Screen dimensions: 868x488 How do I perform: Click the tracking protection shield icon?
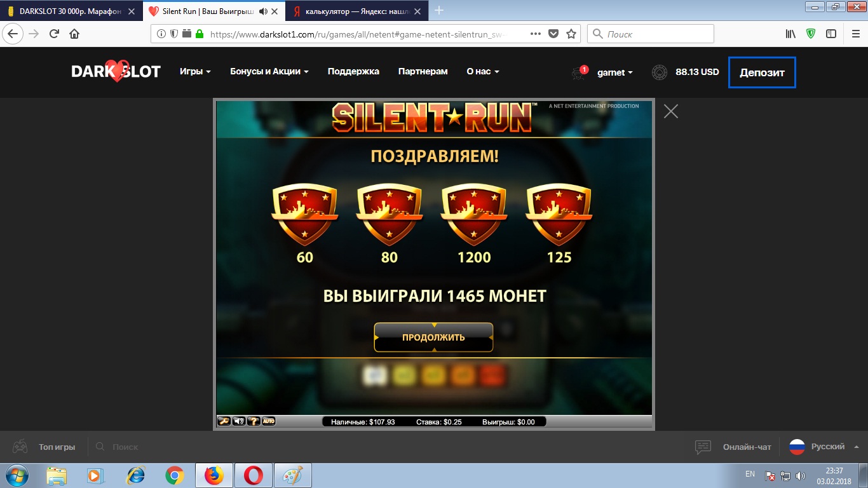click(x=174, y=34)
